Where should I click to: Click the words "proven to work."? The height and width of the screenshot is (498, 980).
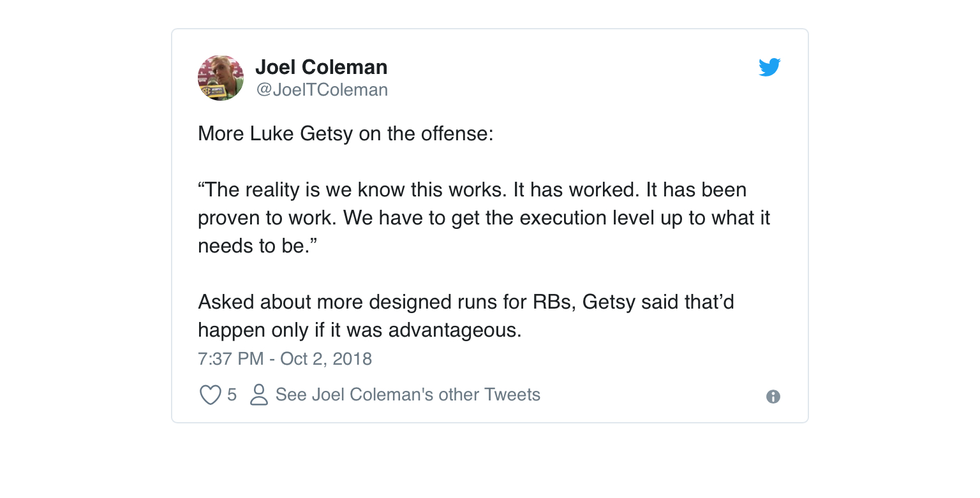[267, 218]
